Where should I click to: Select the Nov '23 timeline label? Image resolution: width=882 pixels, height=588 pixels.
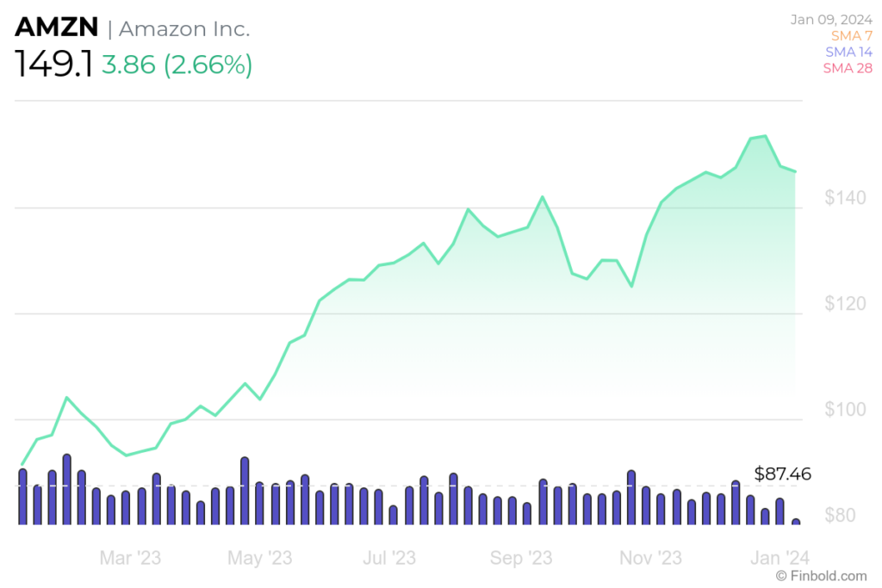[651, 558]
